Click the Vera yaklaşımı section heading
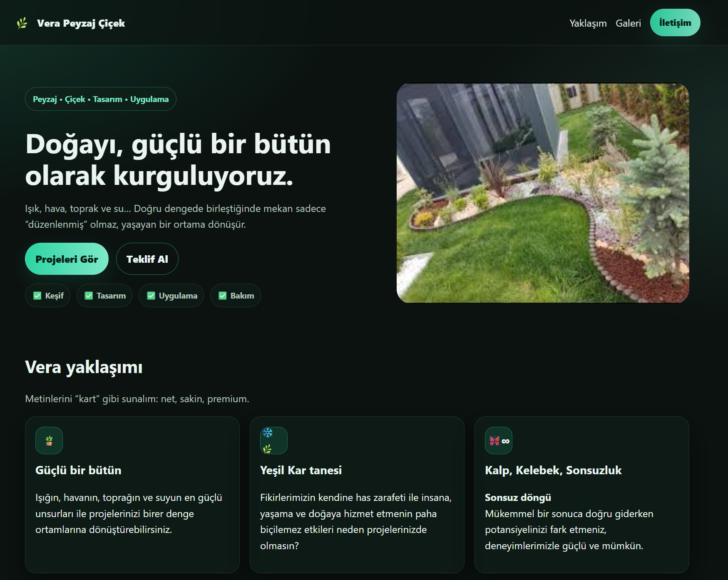This screenshot has height=580, width=728. click(84, 367)
